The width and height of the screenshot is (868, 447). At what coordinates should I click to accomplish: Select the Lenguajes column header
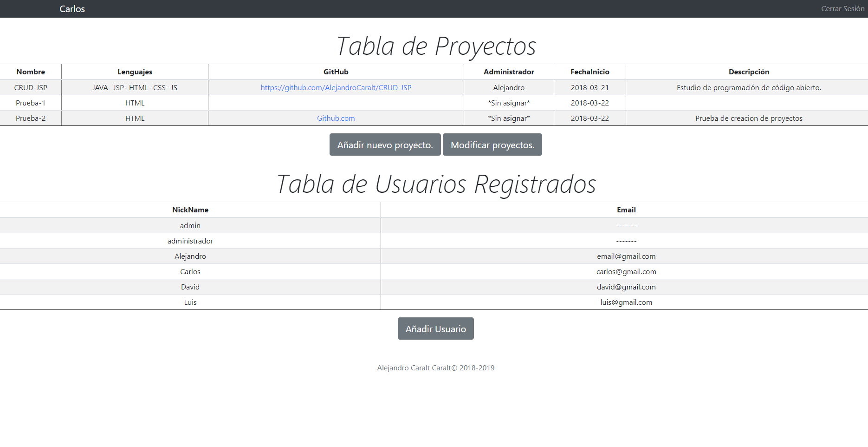[135, 72]
